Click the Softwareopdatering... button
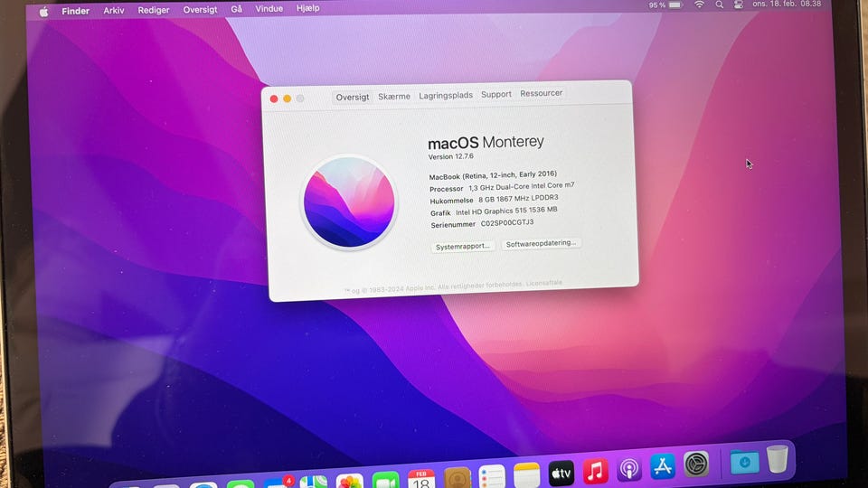Image resolution: width=868 pixels, height=488 pixels. point(541,243)
